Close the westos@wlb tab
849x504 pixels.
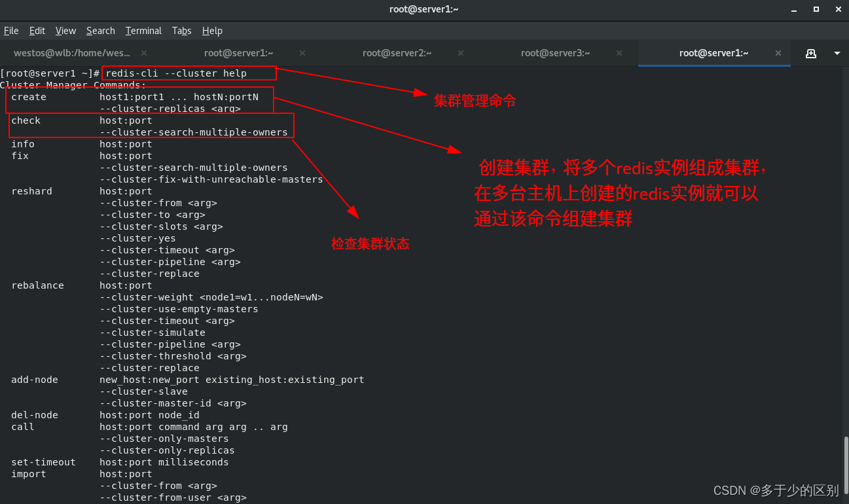pyautogui.click(x=144, y=53)
